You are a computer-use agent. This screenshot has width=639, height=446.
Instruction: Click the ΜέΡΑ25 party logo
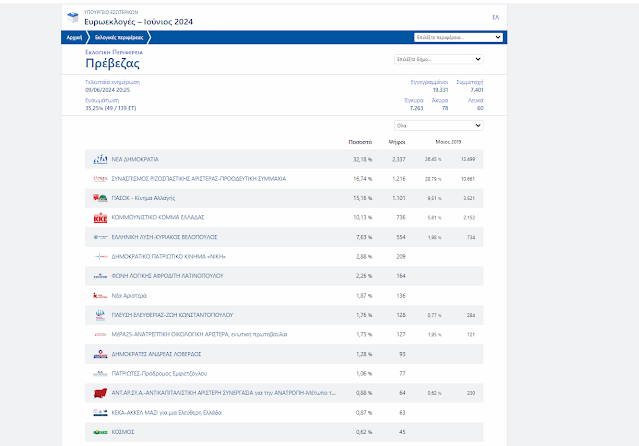pyautogui.click(x=100, y=334)
